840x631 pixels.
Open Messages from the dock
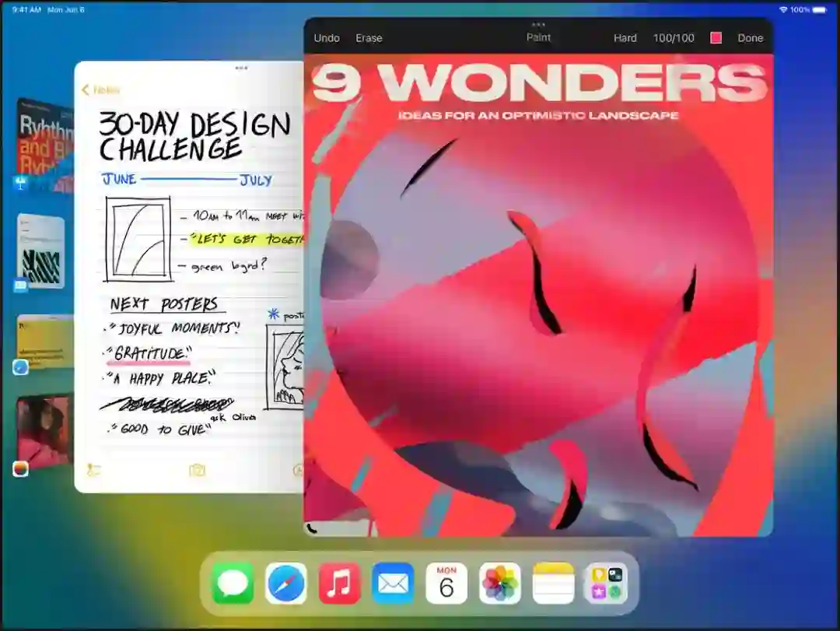click(233, 584)
